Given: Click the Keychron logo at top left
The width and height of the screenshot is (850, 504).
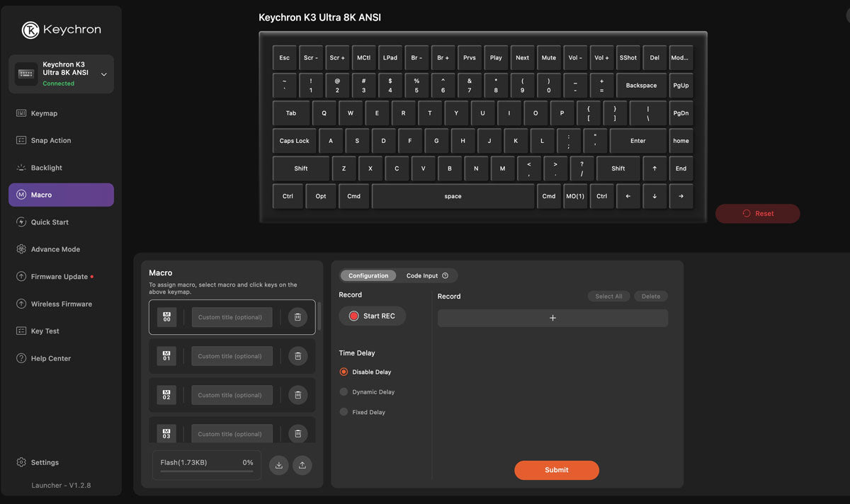Looking at the screenshot, I should pyautogui.click(x=30, y=30).
